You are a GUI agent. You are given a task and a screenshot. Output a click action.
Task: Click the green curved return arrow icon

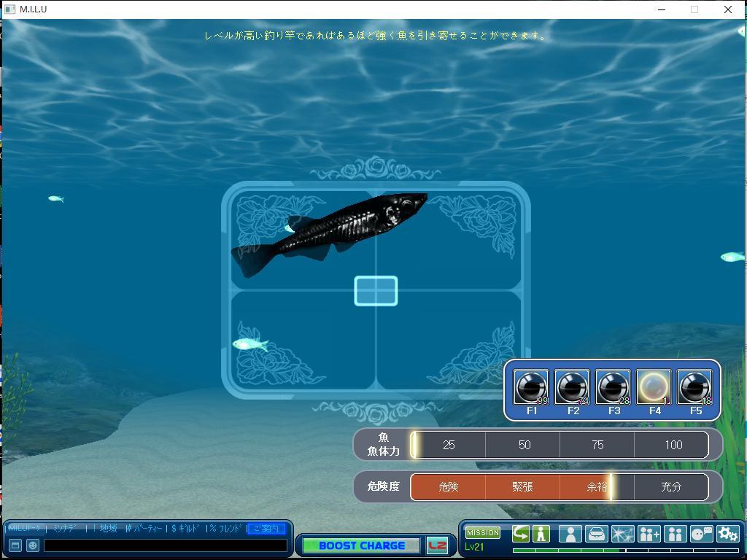click(x=520, y=534)
